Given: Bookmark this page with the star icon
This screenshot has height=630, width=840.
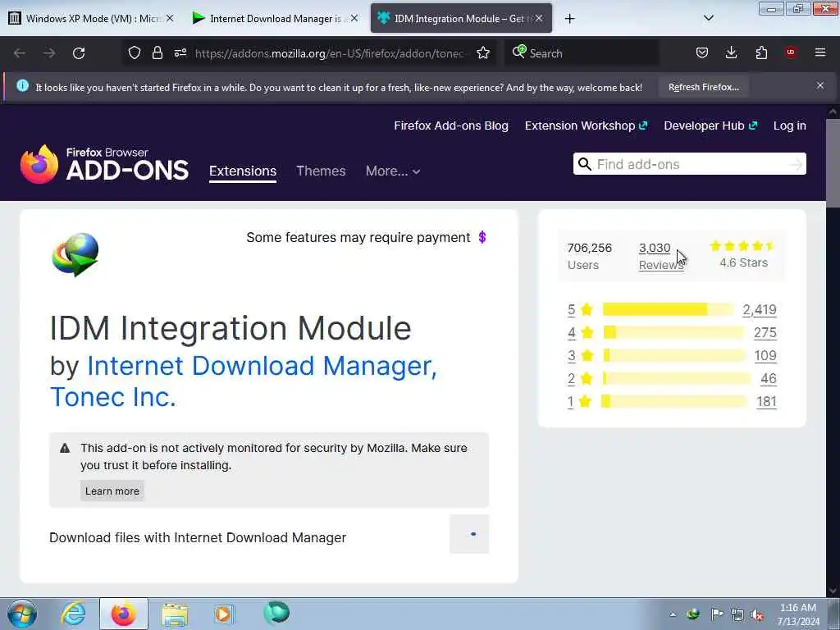Looking at the screenshot, I should pyautogui.click(x=483, y=53).
